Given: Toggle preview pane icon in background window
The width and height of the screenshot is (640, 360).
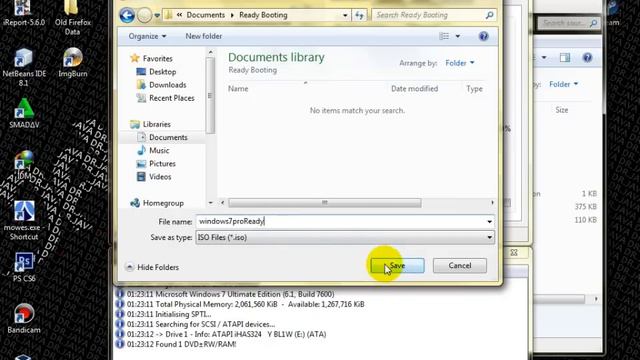Looking at the screenshot, I should tap(565, 58).
